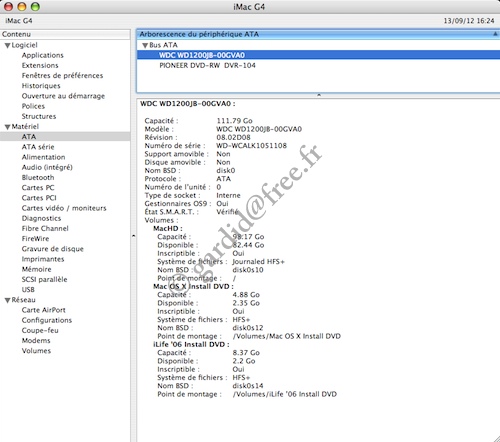This screenshot has width=500, height=442.
Task: Select Fenêtres de préférences item
Action: [62, 76]
